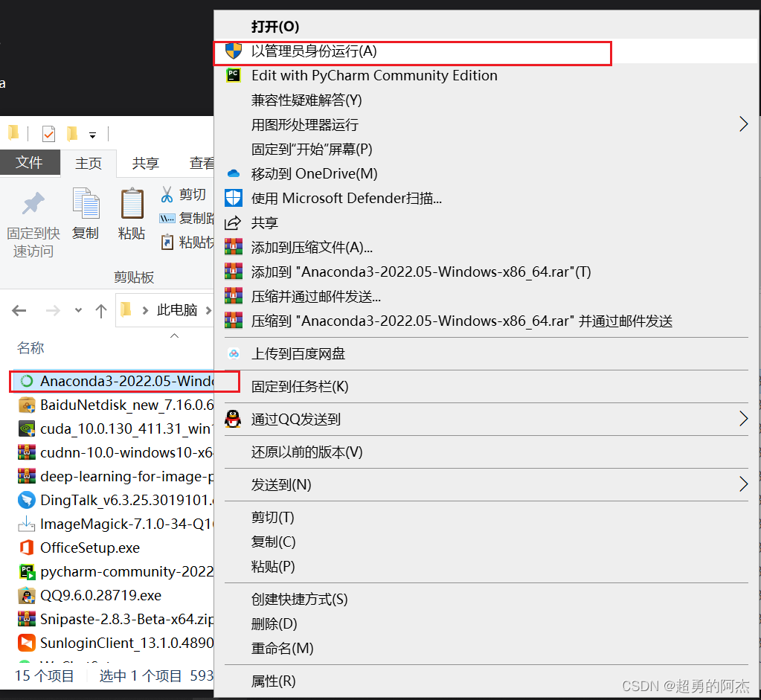Choose 删除(D) in context menu

tap(274, 624)
